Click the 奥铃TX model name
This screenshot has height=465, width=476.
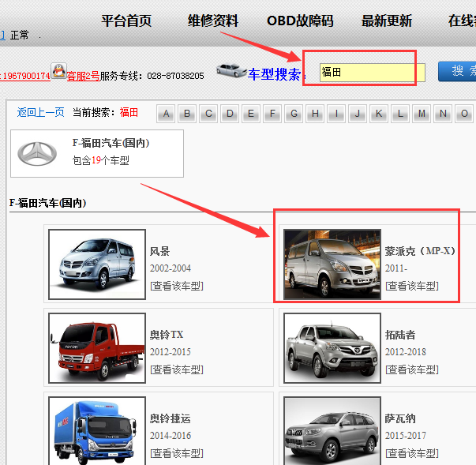pos(167,335)
